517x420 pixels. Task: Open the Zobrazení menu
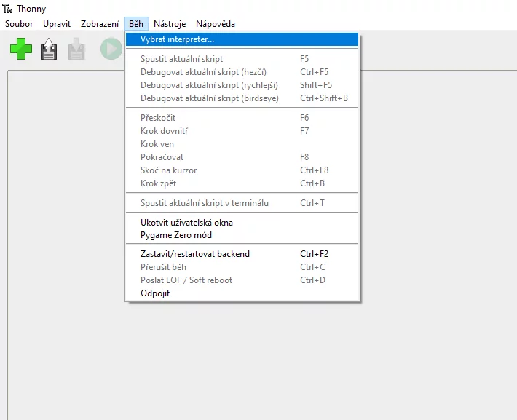pos(100,24)
